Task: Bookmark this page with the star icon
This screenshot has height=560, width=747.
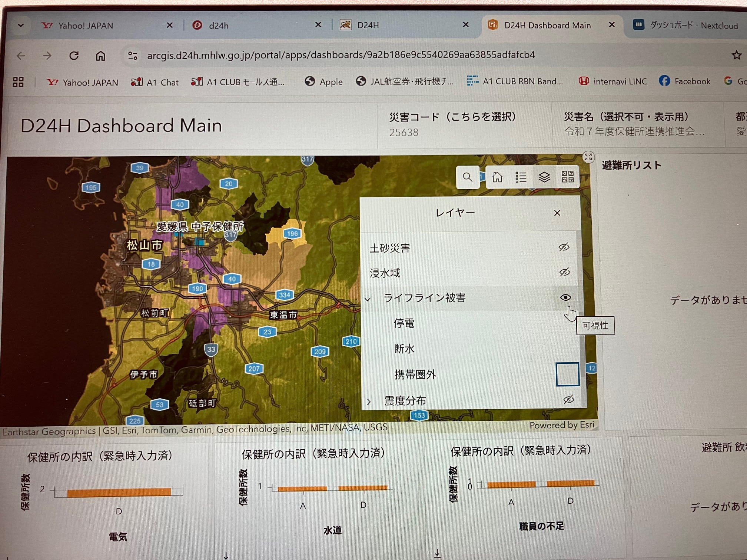Action: (736, 56)
